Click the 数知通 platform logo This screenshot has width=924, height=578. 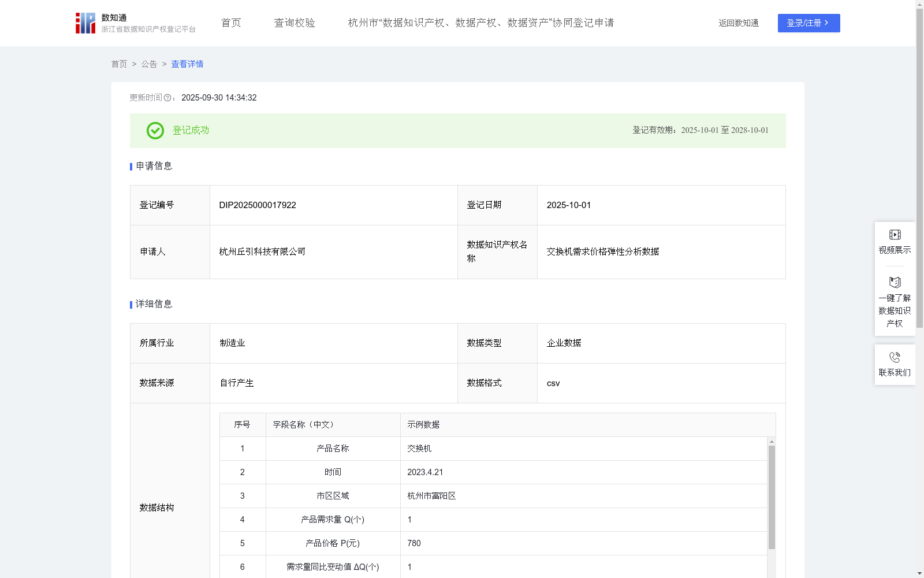coord(136,23)
